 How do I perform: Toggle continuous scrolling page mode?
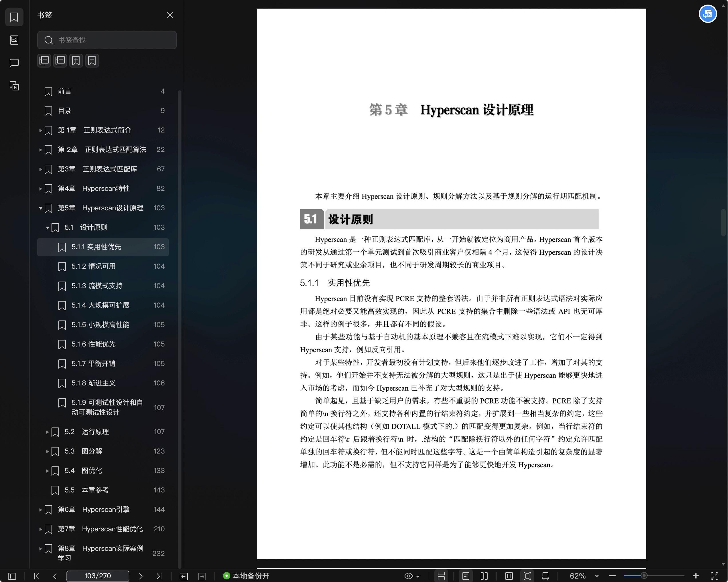pos(441,576)
